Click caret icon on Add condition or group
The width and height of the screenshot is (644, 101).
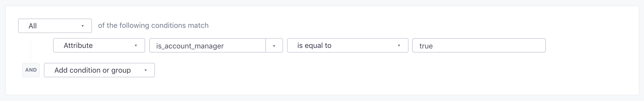pyautogui.click(x=146, y=70)
